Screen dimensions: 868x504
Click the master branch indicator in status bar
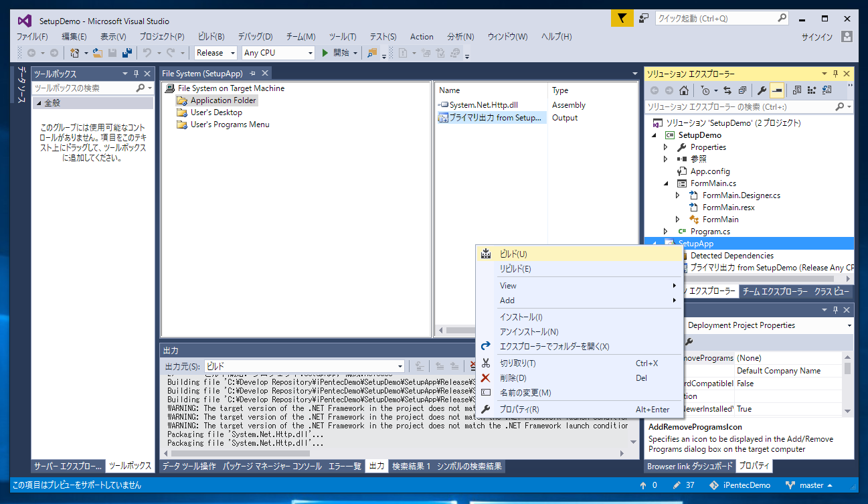click(x=810, y=485)
